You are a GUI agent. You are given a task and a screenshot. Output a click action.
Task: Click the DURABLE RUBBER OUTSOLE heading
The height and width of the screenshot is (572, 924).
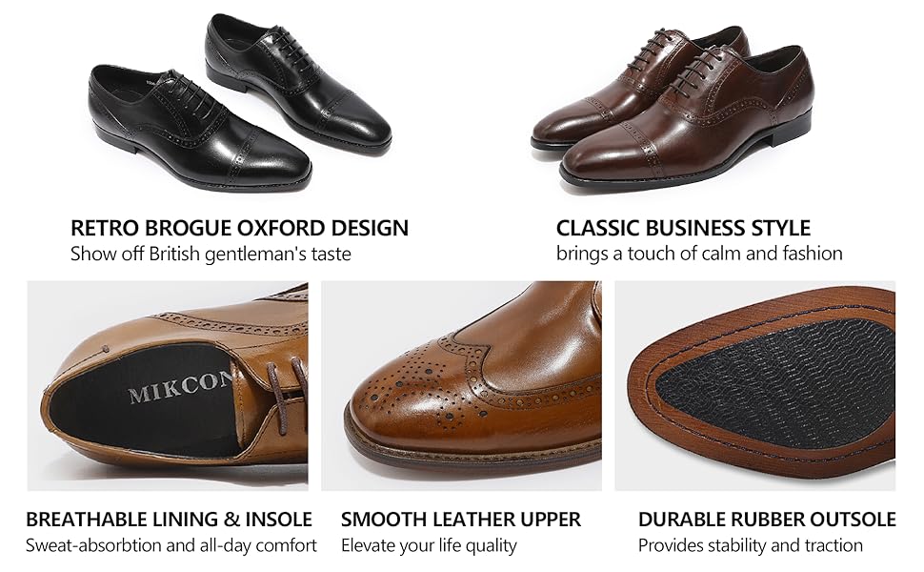coord(767,519)
